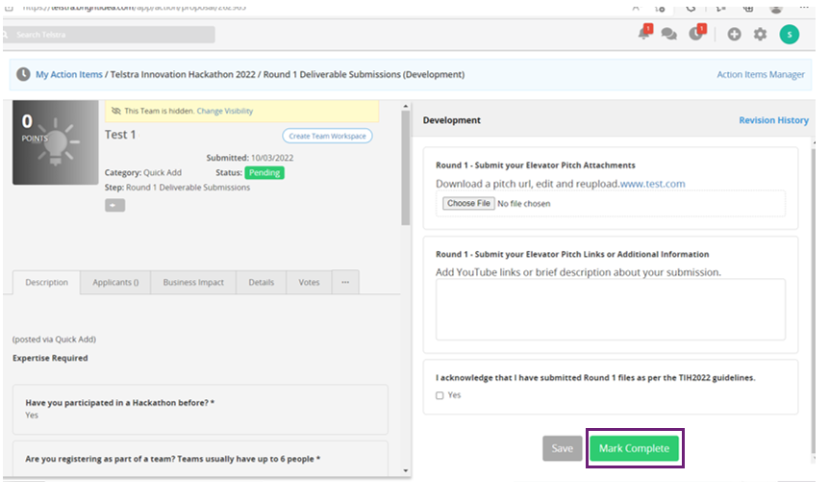829x504 pixels.
Task: Click the plus add icon in header
Action: click(734, 35)
